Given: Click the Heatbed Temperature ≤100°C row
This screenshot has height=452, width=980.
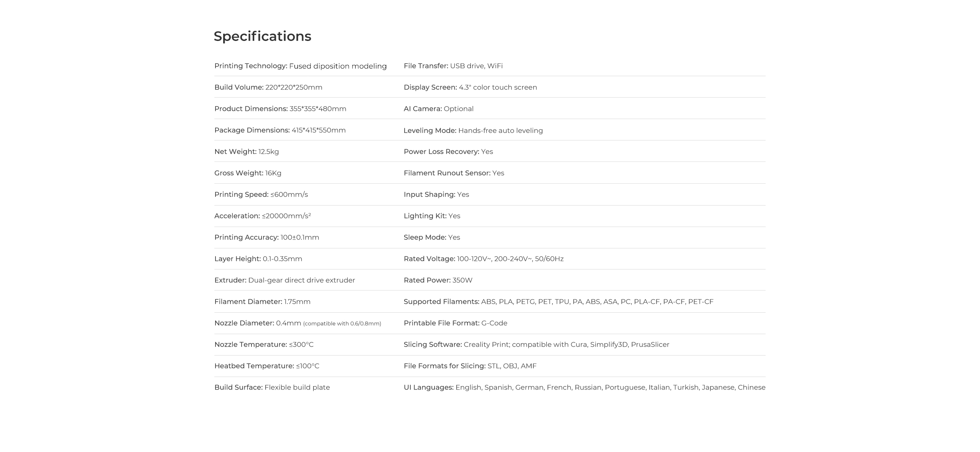Looking at the screenshot, I should click(266, 366).
